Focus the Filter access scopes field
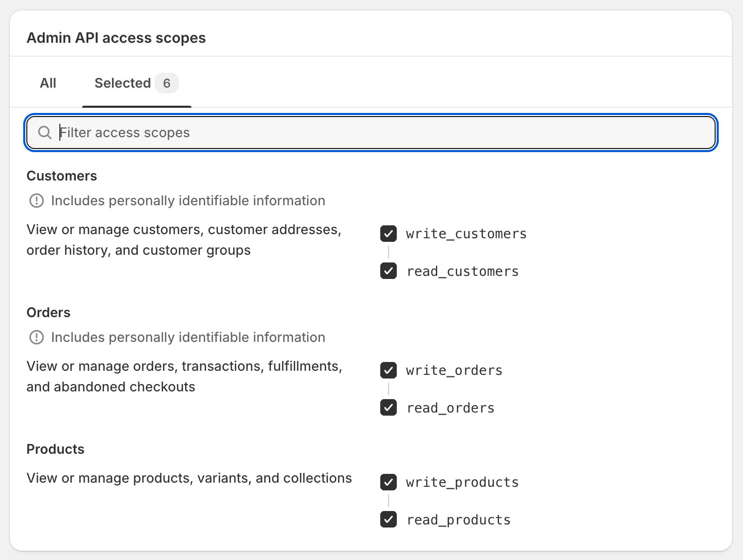This screenshot has height=560, width=743. pos(382,133)
